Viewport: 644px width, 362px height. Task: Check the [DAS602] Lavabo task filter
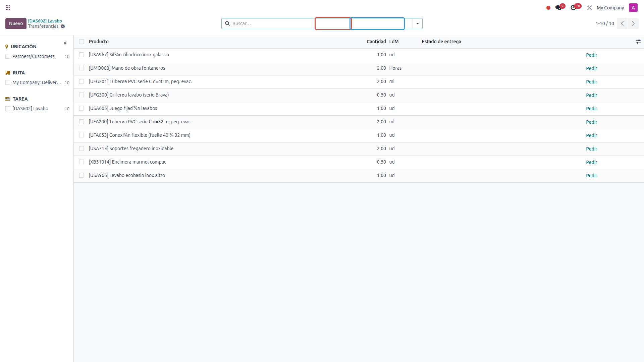pyautogui.click(x=8, y=109)
